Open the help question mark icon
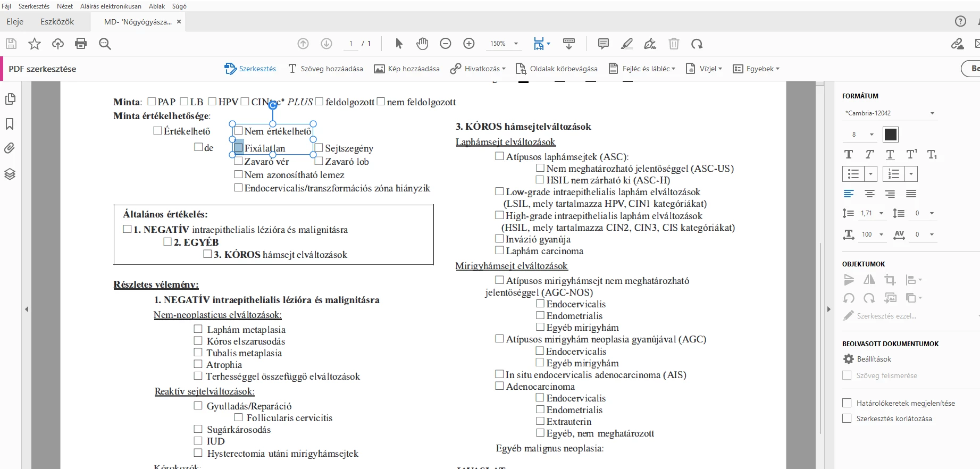Viewport: 980px width, 469px height. pyautogui.click(x=960, y=21)
